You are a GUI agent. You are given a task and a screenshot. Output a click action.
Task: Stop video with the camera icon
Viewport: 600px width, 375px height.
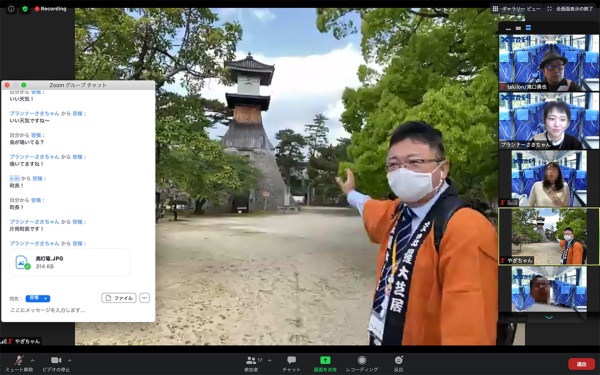[56, 360]
